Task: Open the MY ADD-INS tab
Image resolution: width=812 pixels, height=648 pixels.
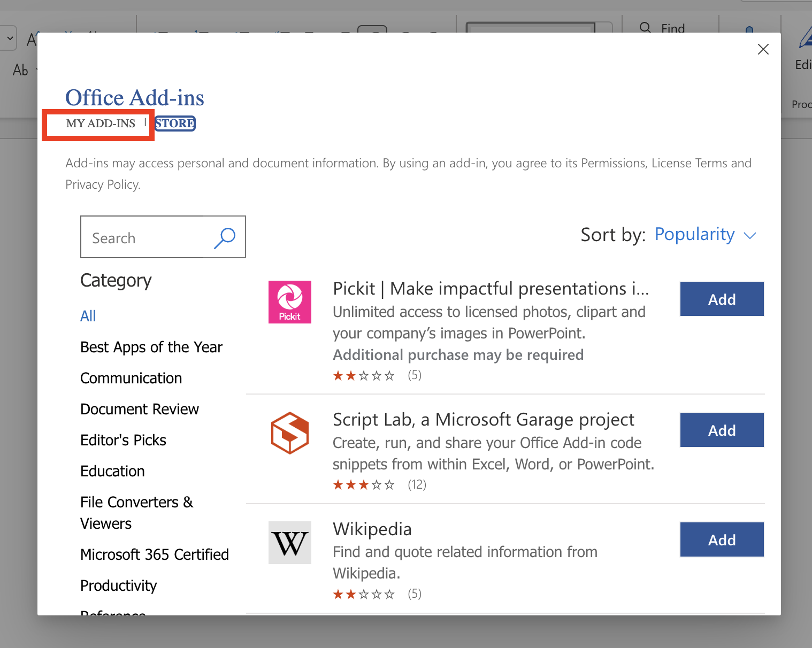Action: (x=101, y=124)
